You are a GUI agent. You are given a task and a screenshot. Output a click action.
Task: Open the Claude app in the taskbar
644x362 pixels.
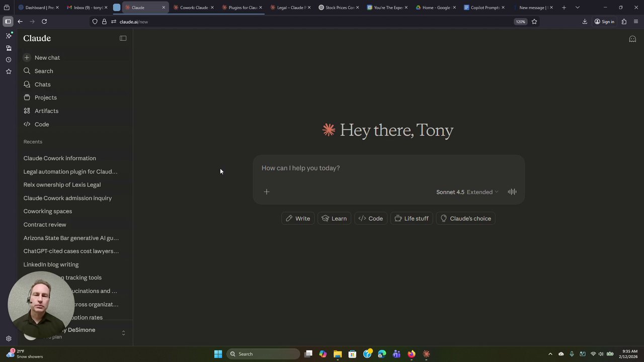(426, 354)
